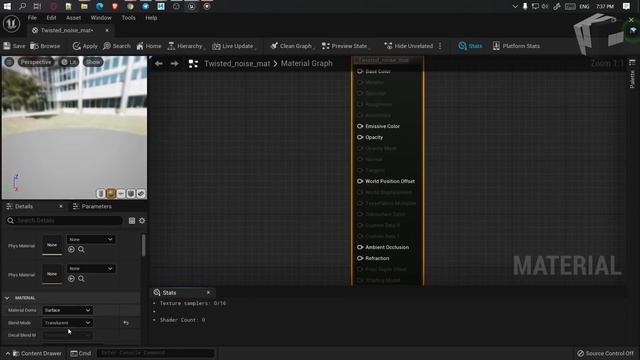Click the Ambient Occlusion input pin
The image size is (640, 360).
360,247
